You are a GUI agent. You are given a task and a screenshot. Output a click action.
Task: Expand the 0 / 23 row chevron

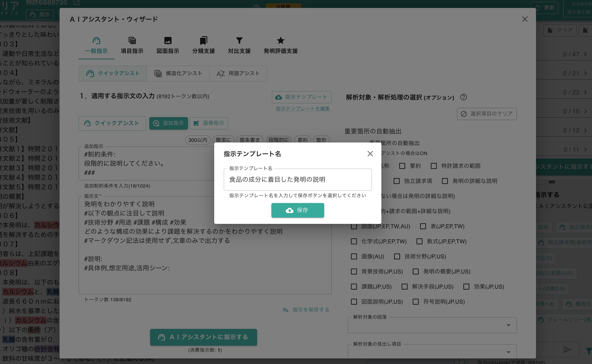click(x=585, y=92)
